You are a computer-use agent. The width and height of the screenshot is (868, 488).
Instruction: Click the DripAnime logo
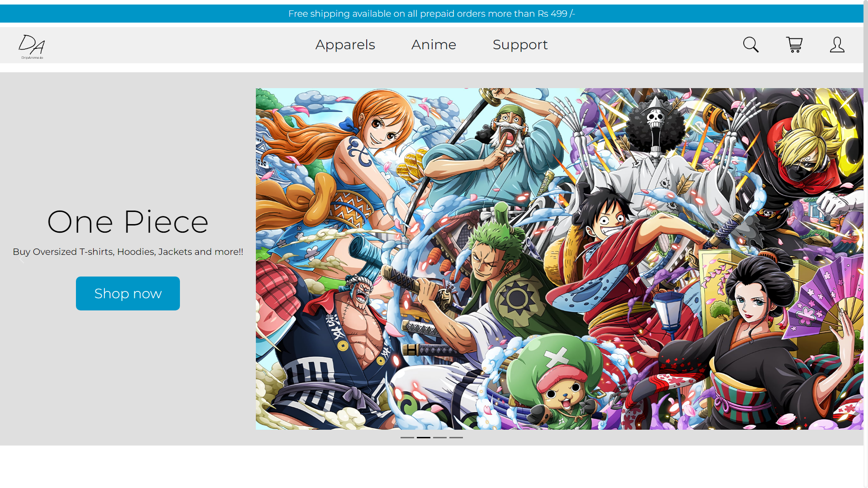click(x=32, y=47)
